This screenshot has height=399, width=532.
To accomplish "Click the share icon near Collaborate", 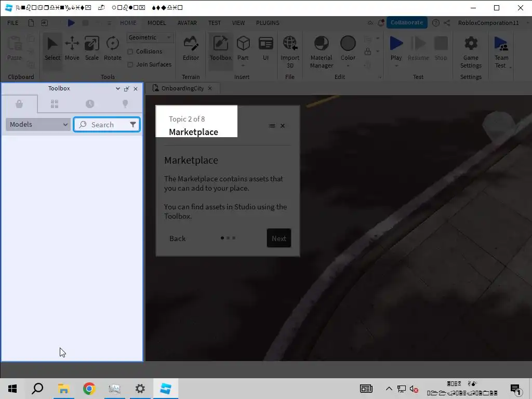I will [447, 23].
